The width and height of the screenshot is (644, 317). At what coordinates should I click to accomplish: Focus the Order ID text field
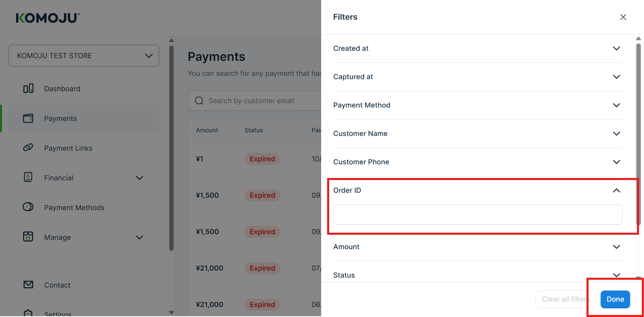pyautogui.click(x=477, y=214)
